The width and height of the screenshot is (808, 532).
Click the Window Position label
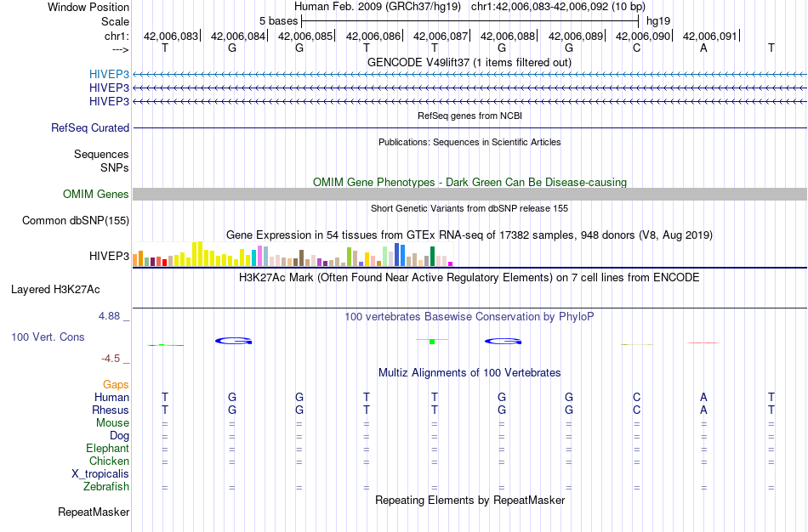coord(88,7)
